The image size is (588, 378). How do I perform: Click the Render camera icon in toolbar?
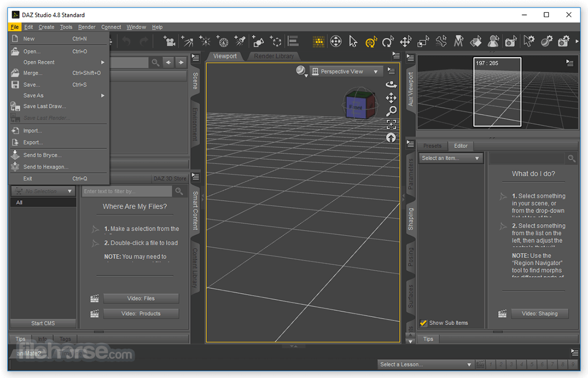pyautogui.click(x=563, y=41)
